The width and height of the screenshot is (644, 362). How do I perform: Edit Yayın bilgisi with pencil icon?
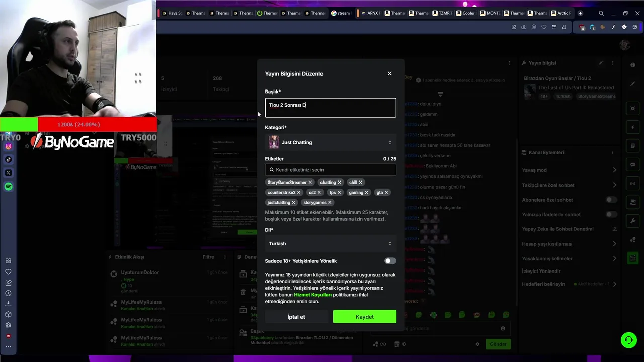tap(600, 63)
